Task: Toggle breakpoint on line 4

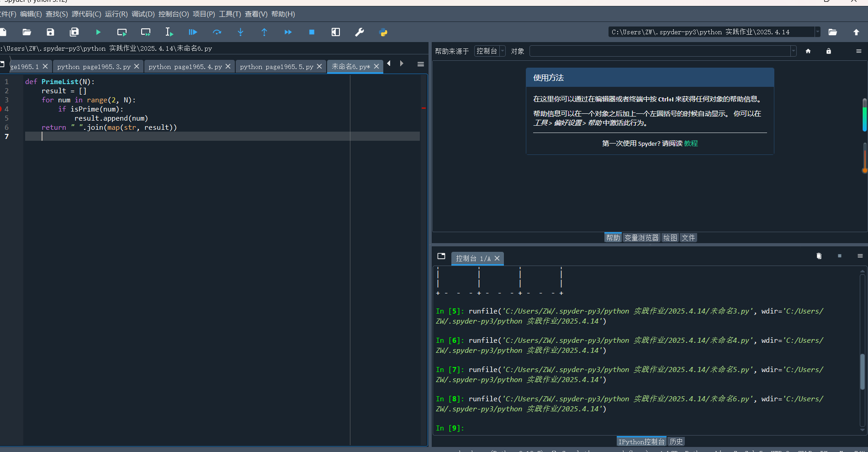Action: (2, 109)
